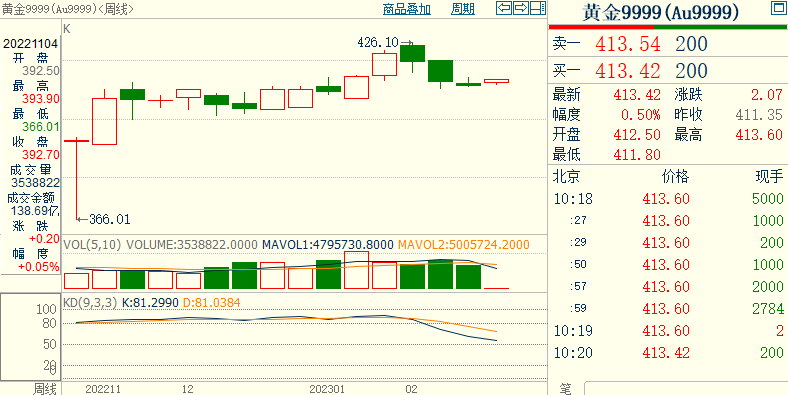Click the left arrow navigation icon

point(504,8)
